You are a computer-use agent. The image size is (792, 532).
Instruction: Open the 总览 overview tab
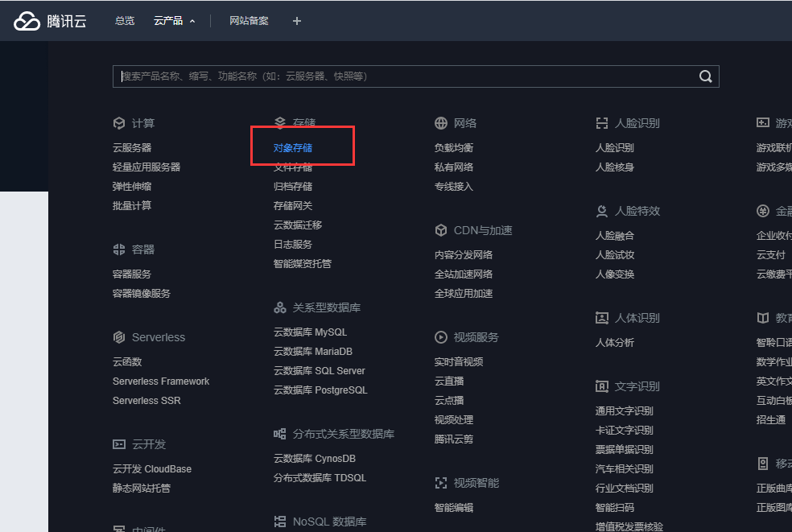(124, 21)
